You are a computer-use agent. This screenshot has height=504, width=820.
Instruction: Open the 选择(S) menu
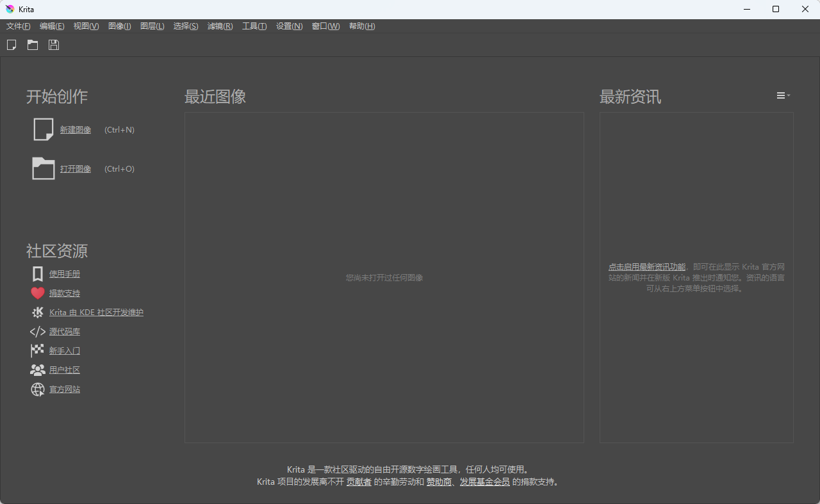point(186,26)
